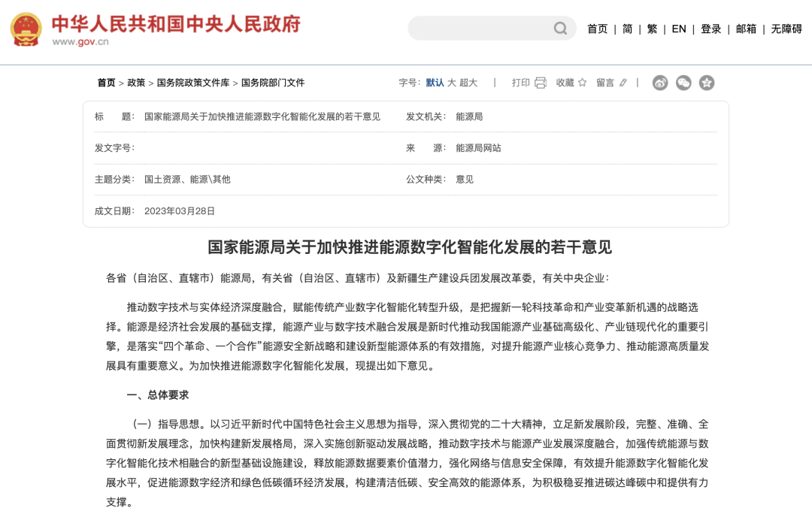Enable 无障碍 accessibility mode

[x=786, y=29]
